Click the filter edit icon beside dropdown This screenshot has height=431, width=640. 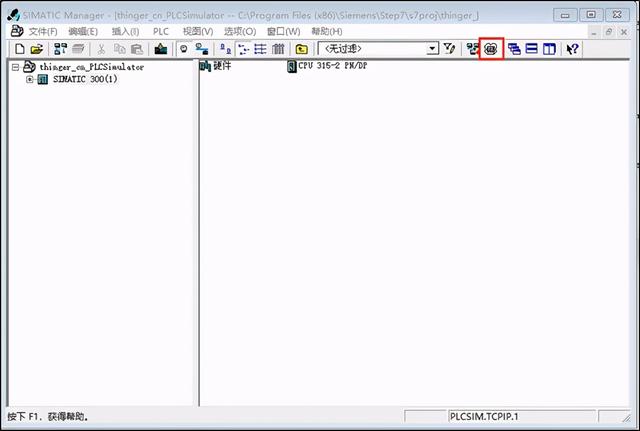449,49
